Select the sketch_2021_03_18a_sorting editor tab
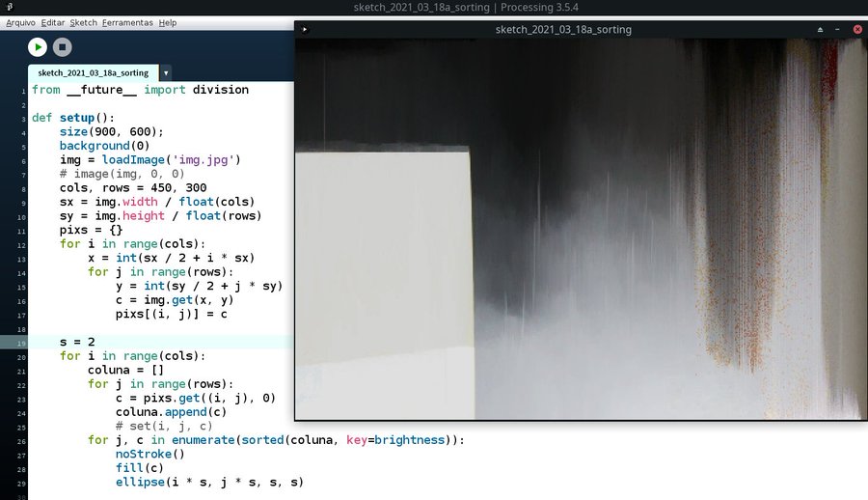The width and height of the screenshot is (868, 500). pyautogui.click(x=93, y=72)
